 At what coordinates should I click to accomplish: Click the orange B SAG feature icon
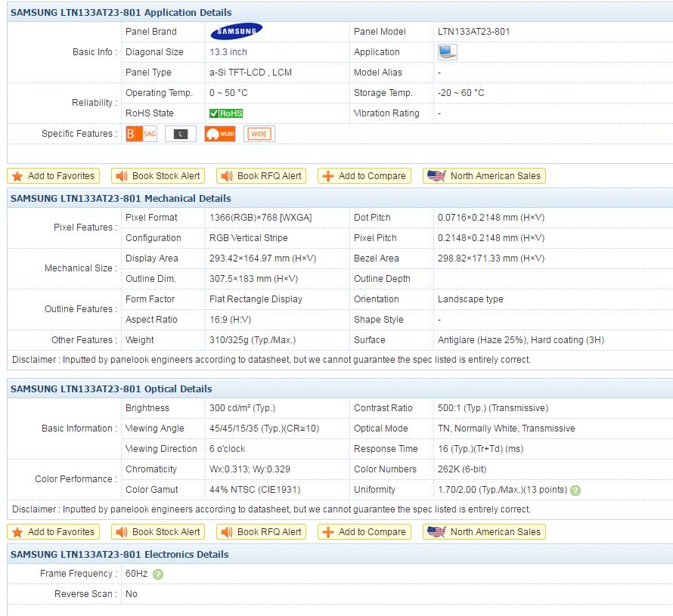pyautogui.click(x=141, y=134)
